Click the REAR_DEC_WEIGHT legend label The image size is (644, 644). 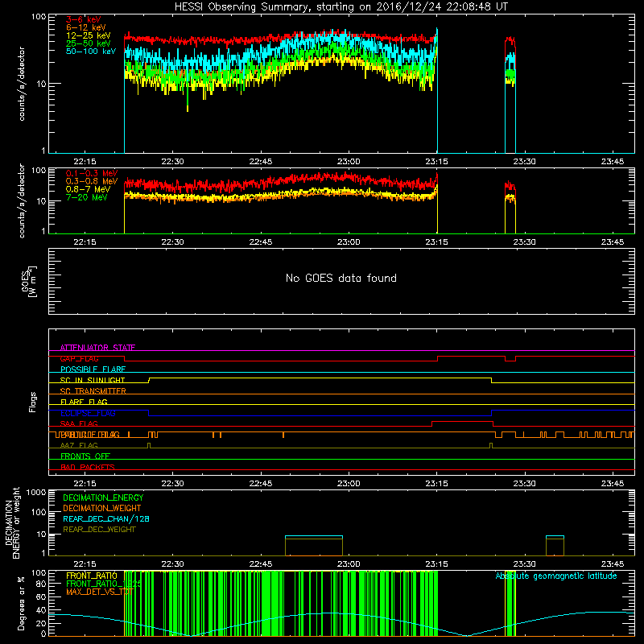point(99,530)
